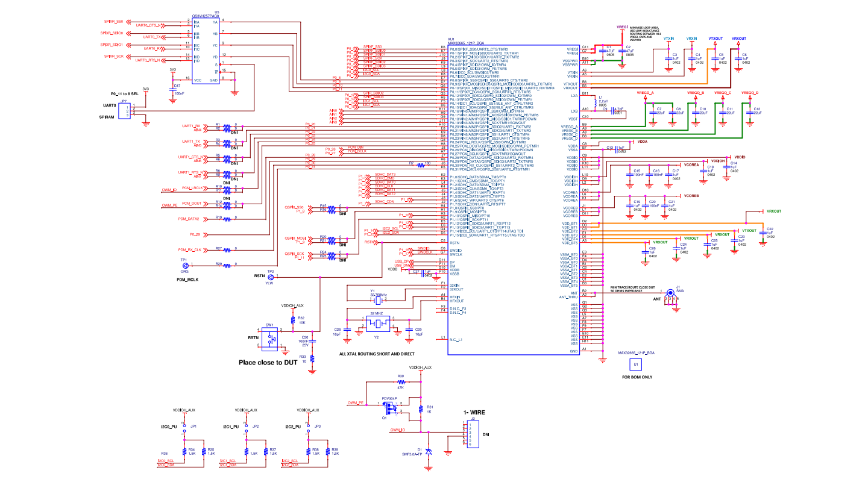This screenshot has height=488, width=868.
Task: Click the yellow TP2 RSTN test point
Action: [271, 277]
